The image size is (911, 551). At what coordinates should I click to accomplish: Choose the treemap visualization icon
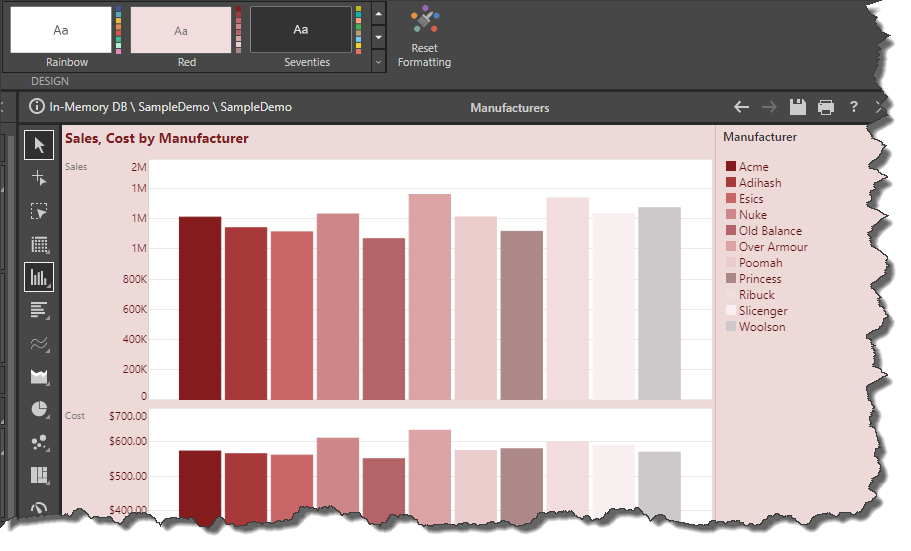tap(39, 475)
